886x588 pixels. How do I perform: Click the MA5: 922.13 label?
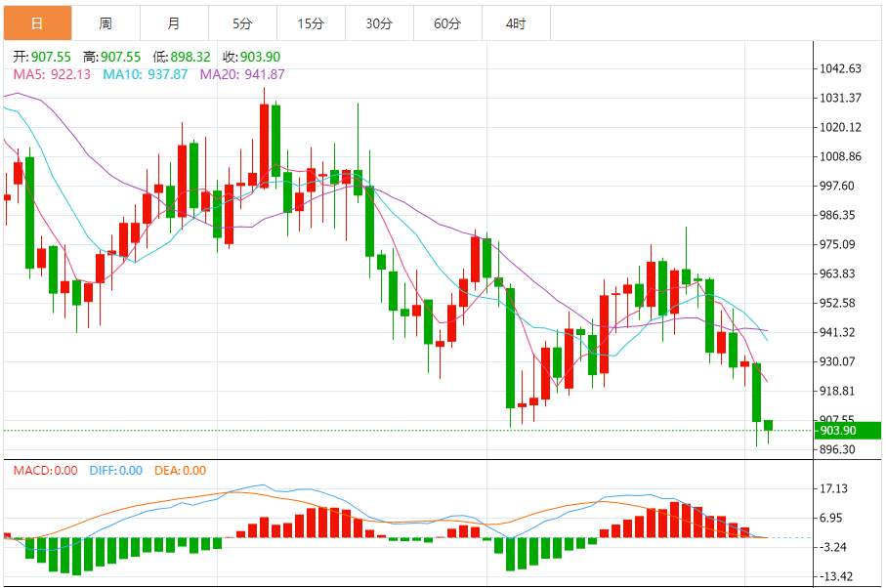tap(52, 74)
